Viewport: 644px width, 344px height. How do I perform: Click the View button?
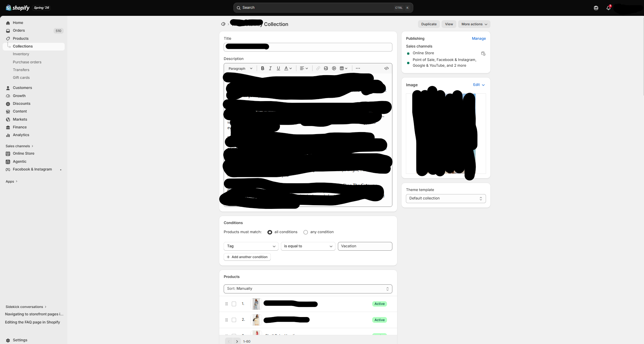[x=449, y=24]
